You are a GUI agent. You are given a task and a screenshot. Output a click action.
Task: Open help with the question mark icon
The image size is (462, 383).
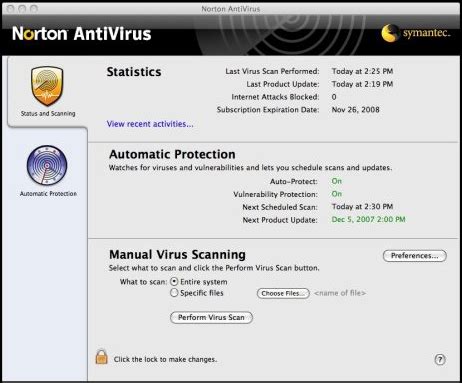440,359
